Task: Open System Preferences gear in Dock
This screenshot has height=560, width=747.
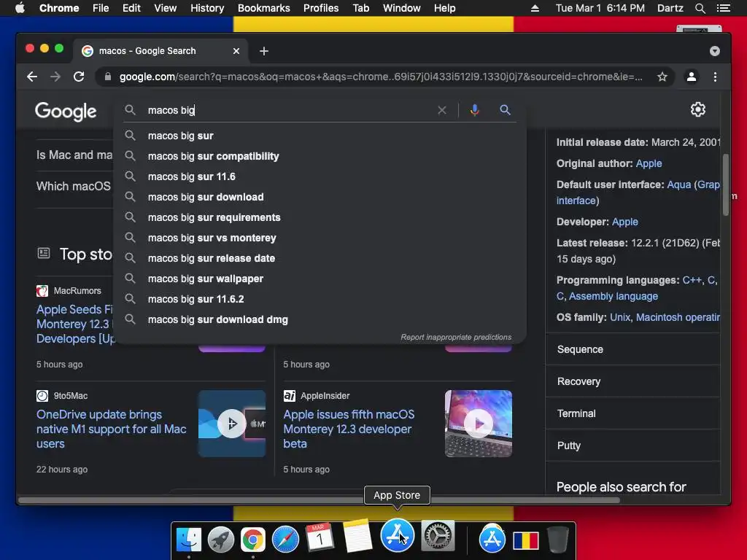Action: [x=438, y=536]
